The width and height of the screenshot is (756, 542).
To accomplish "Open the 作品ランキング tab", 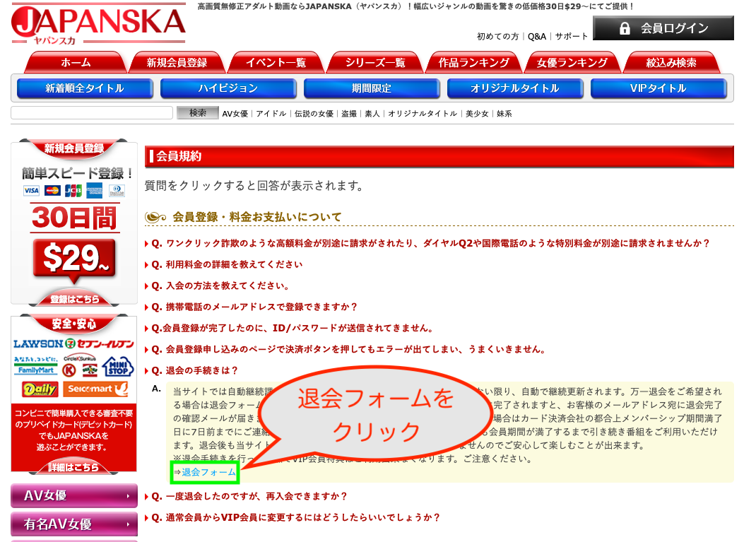I will pyautogui.click(x=473, y=63).
